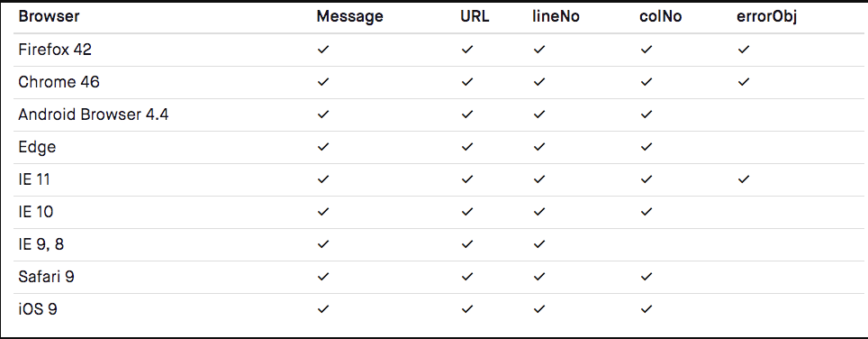Click the Android Browser 4.4 row label
Image resolution: width=868 pixels, height=339 pixels.
pyautogui.click(x=93, y=115)
